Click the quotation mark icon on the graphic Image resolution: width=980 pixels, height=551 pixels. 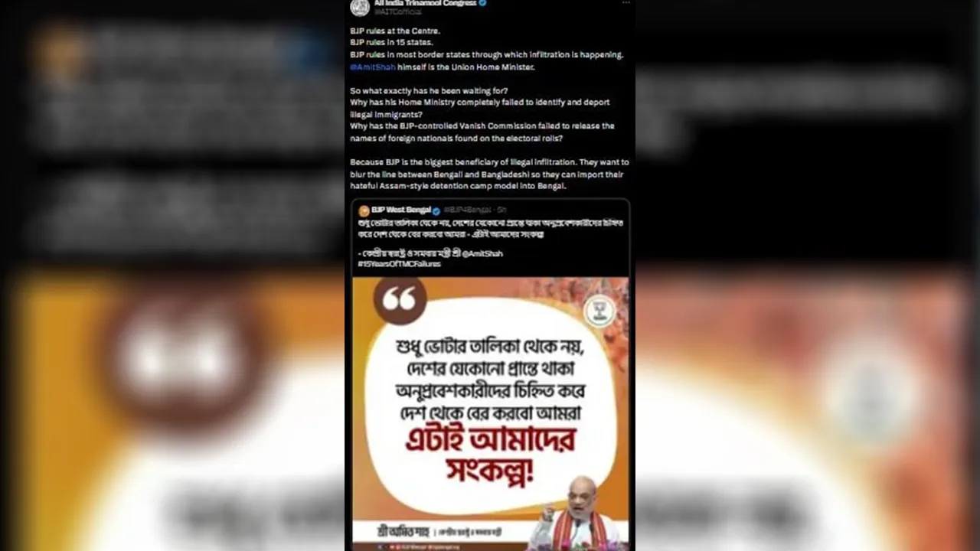click(x=400, y=298)
